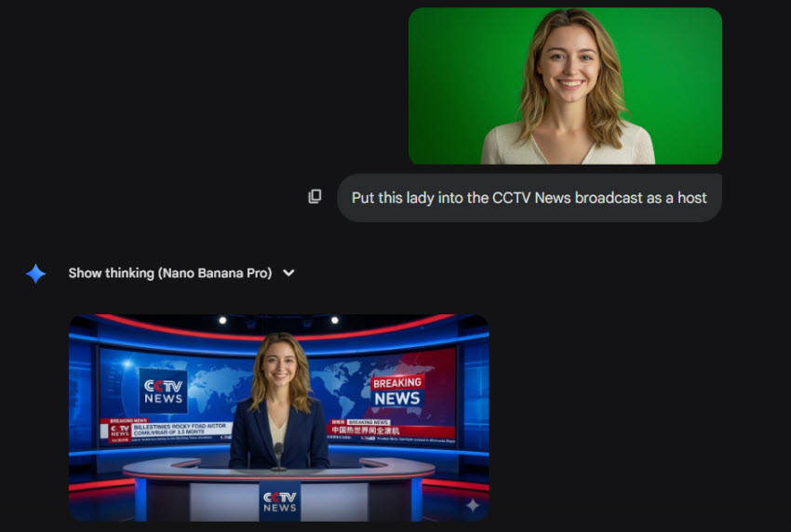Click the "Show thinking (Nano Banana Pro)" label

click(169, 273)
